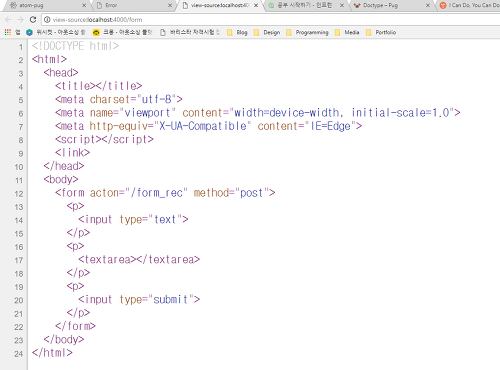Click the opening body tag line
The height and width of the screenshot is (370, 500).
pos(61,179)
